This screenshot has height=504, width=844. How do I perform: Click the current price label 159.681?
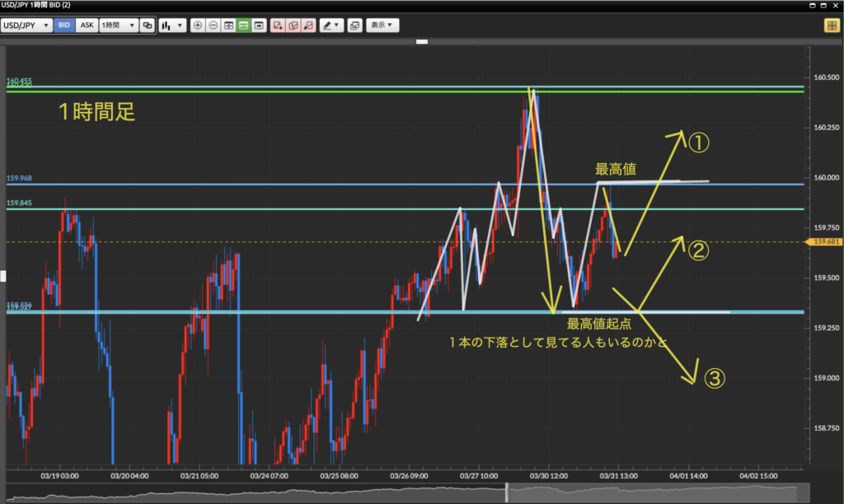pos(826,242)
